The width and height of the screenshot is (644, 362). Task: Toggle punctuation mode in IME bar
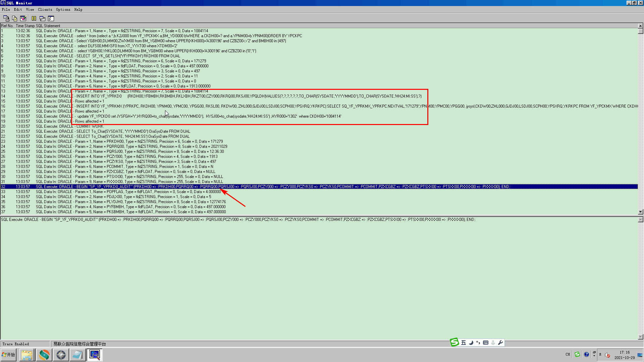[x=478, y=343]
